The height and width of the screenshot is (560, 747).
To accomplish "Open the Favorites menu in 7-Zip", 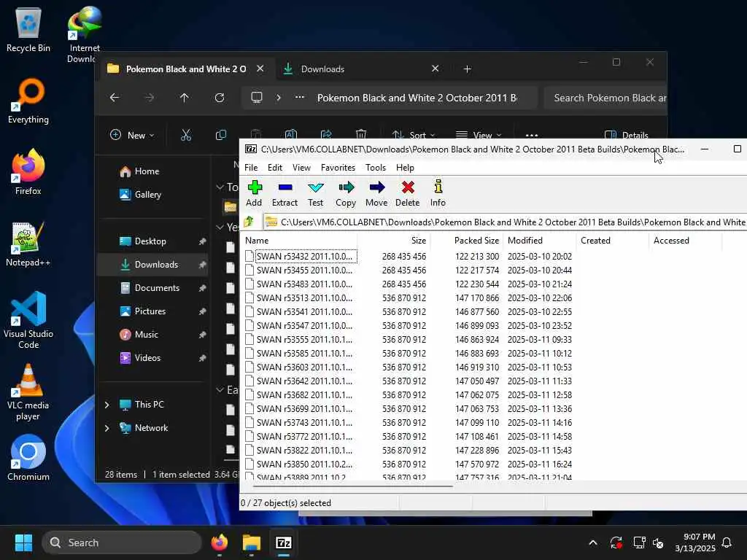I will point(338,168).
